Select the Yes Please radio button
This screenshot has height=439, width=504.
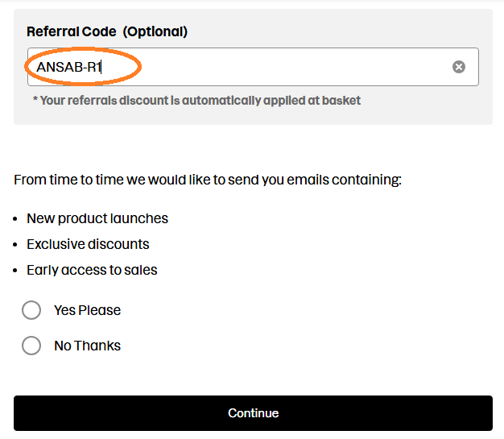[x=31, y=310]
